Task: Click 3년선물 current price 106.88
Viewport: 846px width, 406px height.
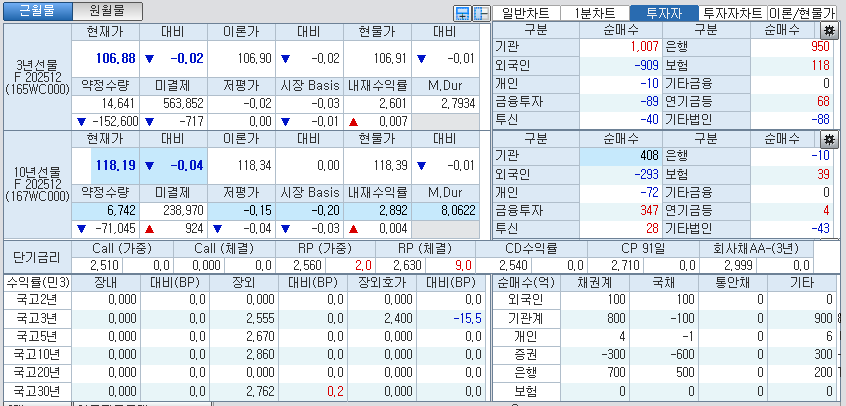Action: click(116, 58)
